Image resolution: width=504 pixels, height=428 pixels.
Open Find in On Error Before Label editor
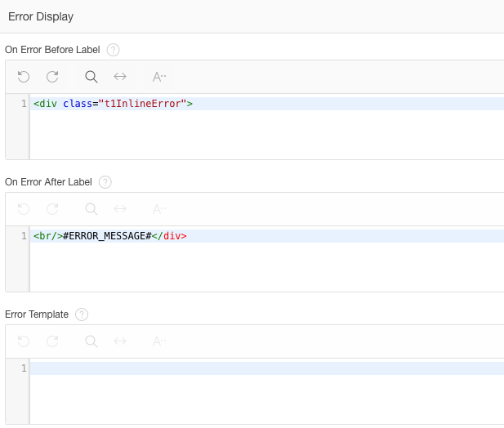tap(91, 77)
